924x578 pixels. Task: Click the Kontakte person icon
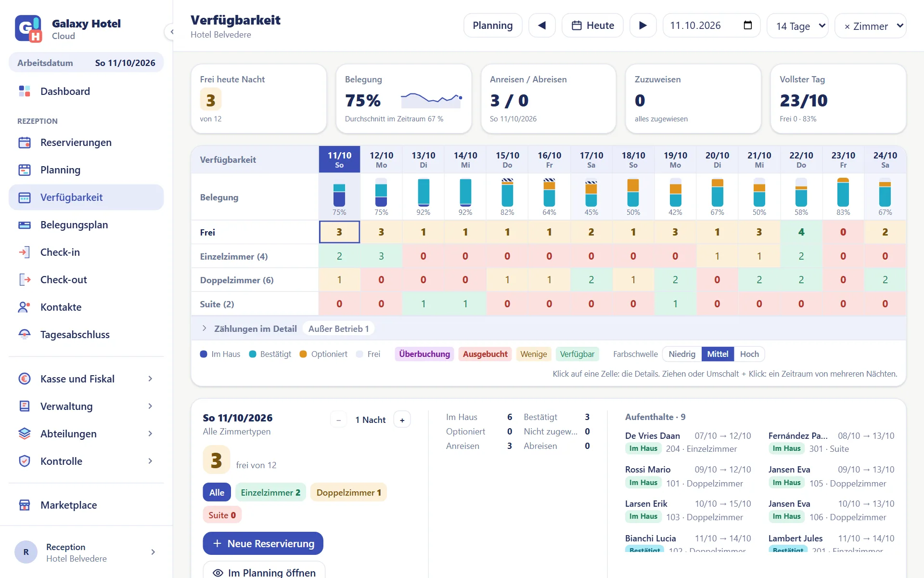click(x=25, y=307)
